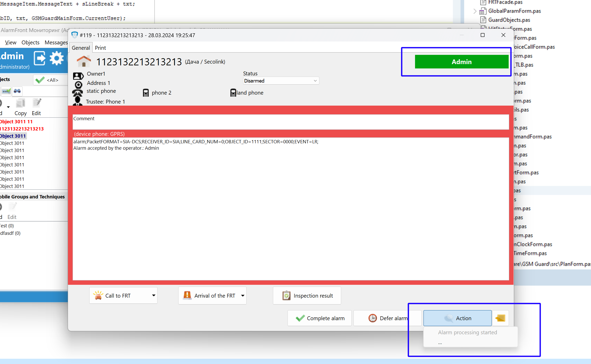
Task: Expand the GlobalParamForm.pas tree node
Action: pos(475,11)
